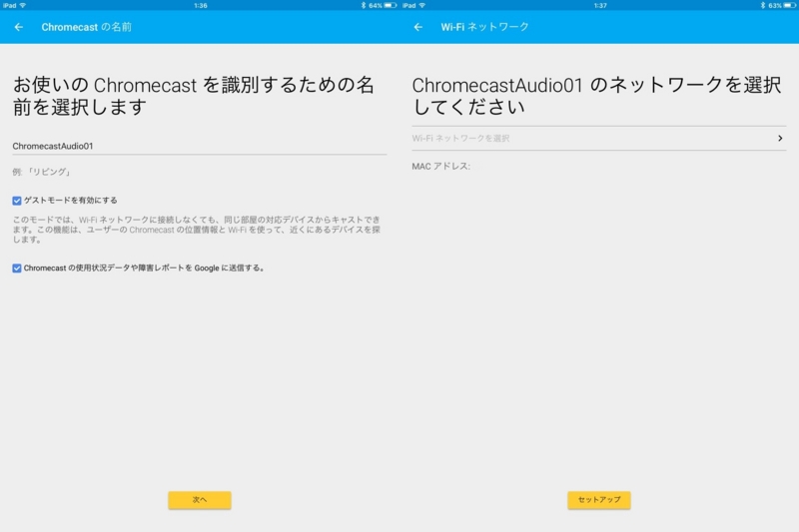Go back from Chromecast の名前 screen
The height and width of the screenshot is (532, 799).
(x=19, y=27)
